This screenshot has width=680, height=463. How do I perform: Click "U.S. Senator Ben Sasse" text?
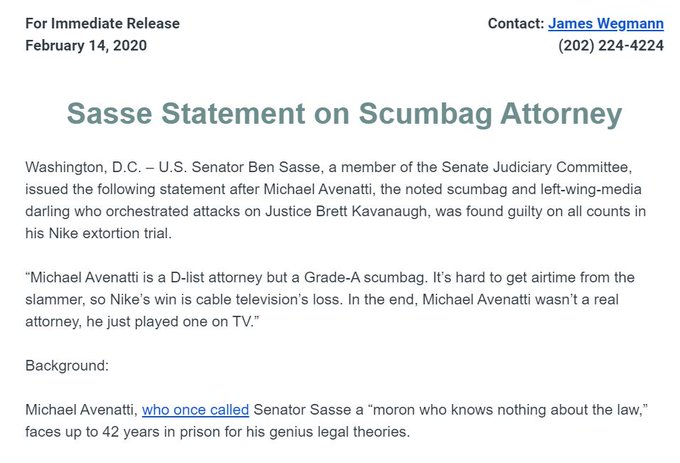239,167
